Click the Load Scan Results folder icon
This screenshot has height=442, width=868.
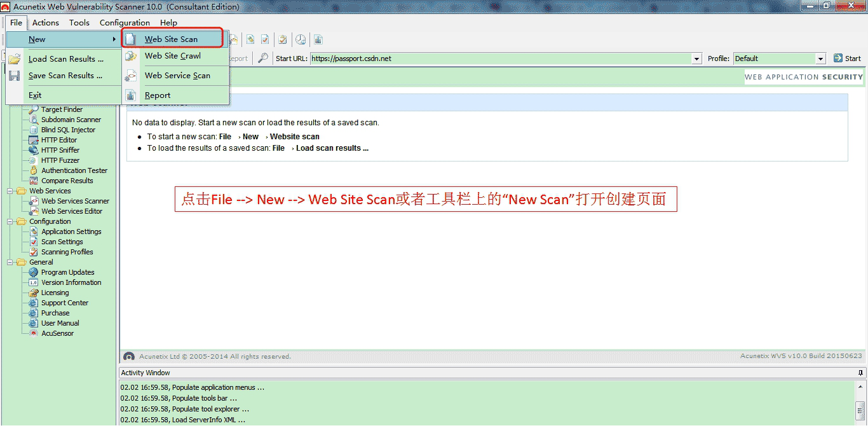point(15,59)
